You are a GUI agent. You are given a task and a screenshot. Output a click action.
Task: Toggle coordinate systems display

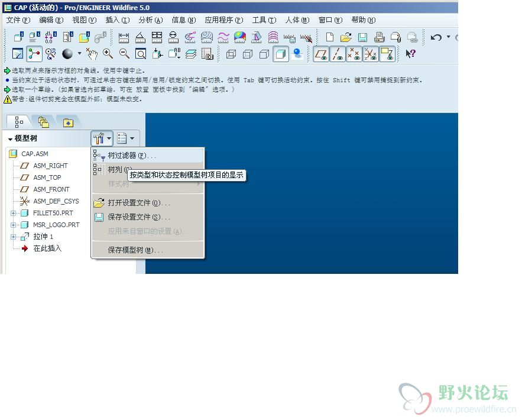[371, 54]
